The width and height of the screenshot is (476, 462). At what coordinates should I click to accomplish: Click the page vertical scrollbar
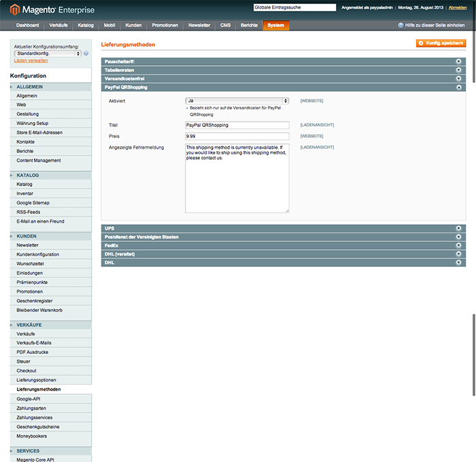tap(473, 353)
